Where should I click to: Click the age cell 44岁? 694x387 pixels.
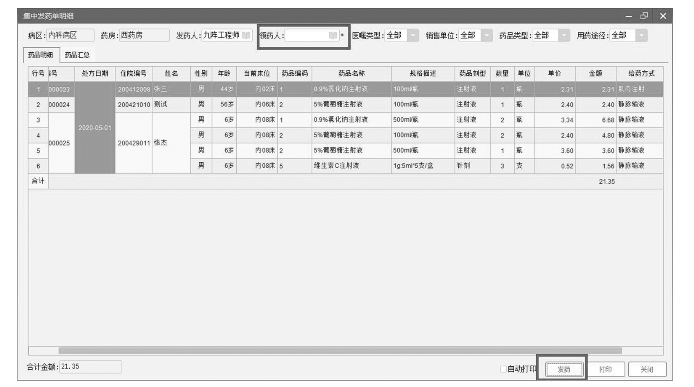(224, 89)
